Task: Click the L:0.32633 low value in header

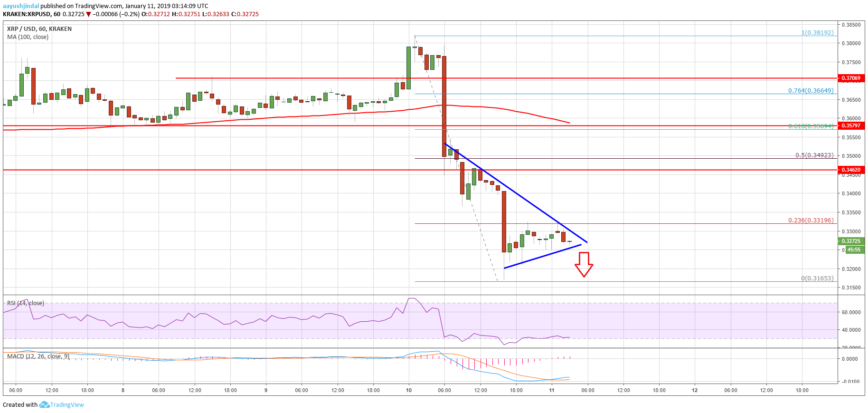Action: (216, 14)
